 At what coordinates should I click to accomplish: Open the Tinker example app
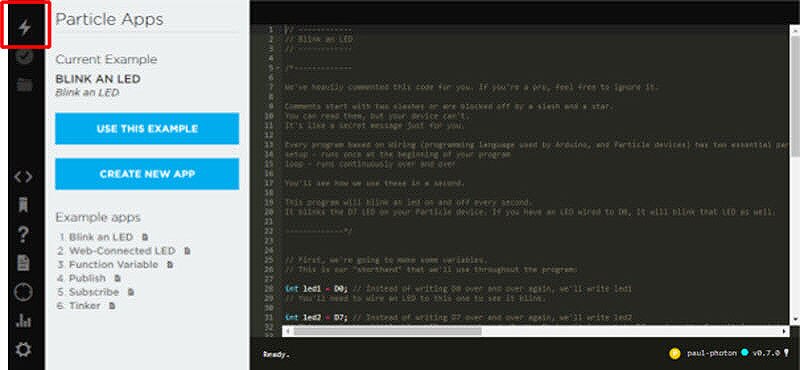coord(85,306)
